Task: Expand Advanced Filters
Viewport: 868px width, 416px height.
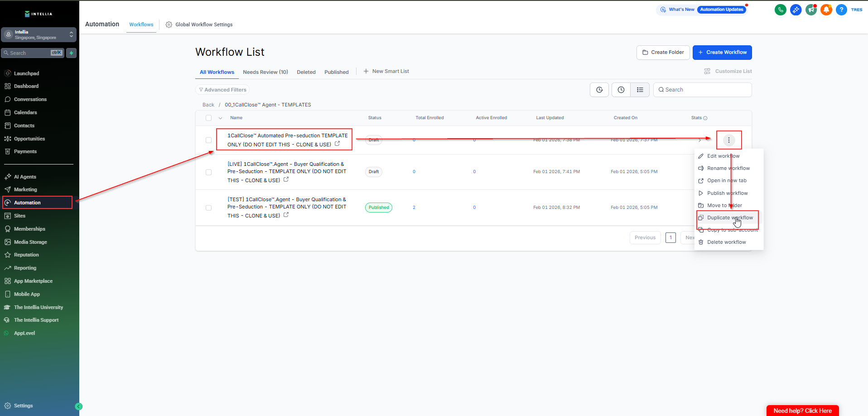Action: 222,90
